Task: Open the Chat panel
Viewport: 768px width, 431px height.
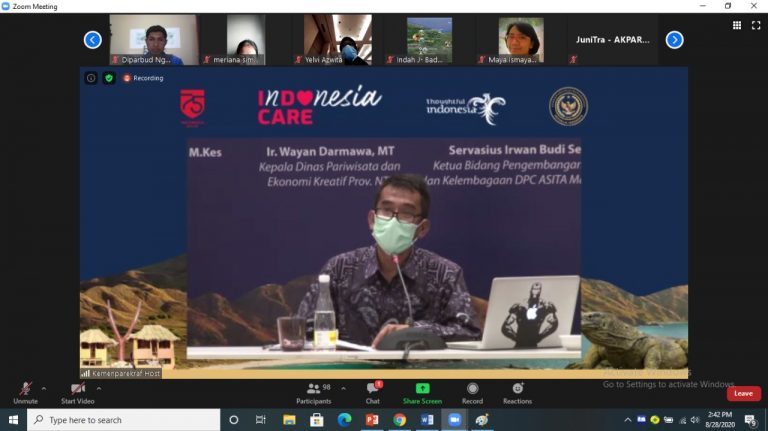Action: [372, 390]
